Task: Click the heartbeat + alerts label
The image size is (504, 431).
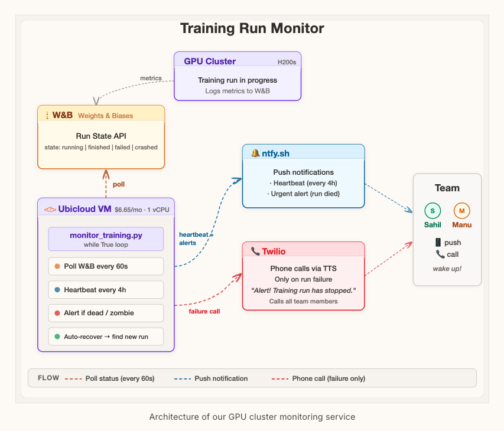Action: (x=196, y=239)
